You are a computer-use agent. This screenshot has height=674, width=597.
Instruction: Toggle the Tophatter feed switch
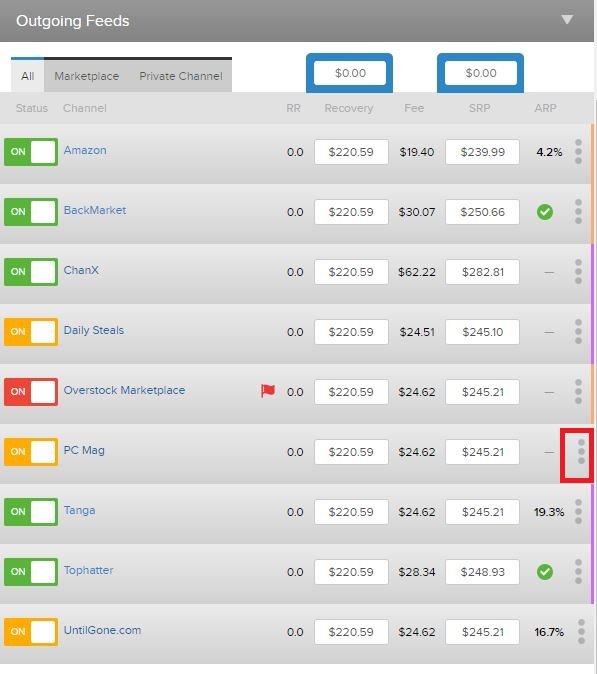[x=31, y=572]
